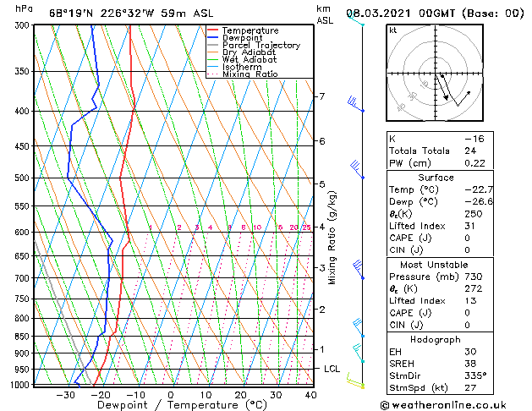532x411 pixels.
Task: Click the 'Isotherm' legend label
Action: [x=242, y=67]
